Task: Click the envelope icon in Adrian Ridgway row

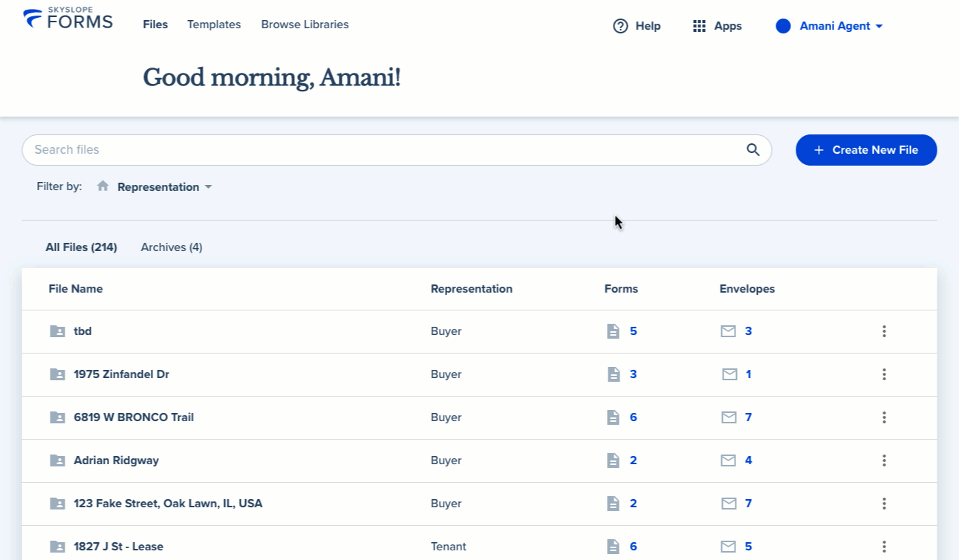Action: coord(729,460)
